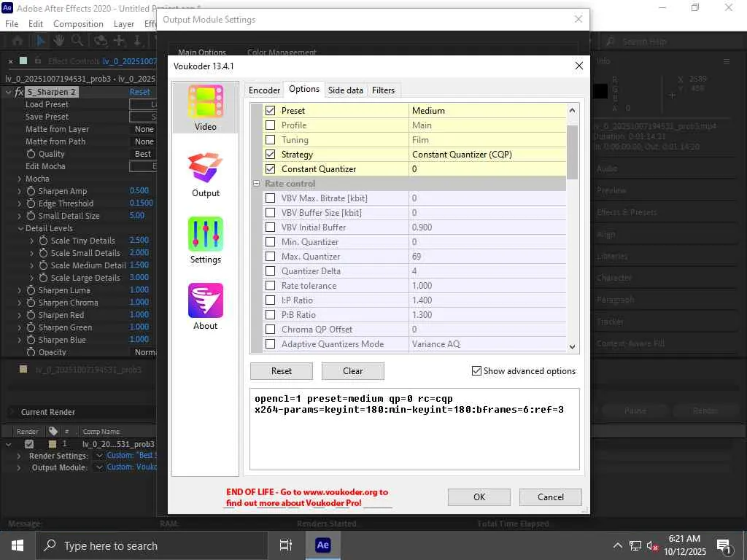Click the Quality stopwatch icon
Screen dimensions: 747x560
click(31, 154)
